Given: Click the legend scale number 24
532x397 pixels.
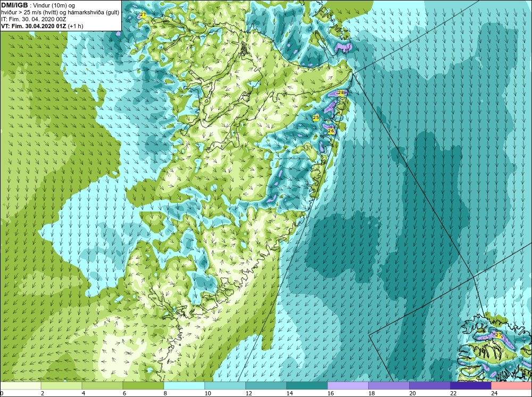Looking at the screenshot, I should click(x=494, y=393).
